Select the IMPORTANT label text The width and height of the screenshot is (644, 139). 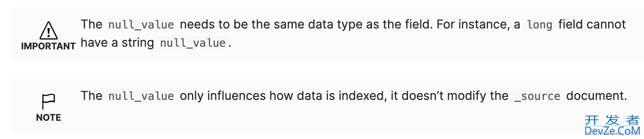tap(49, 46)
